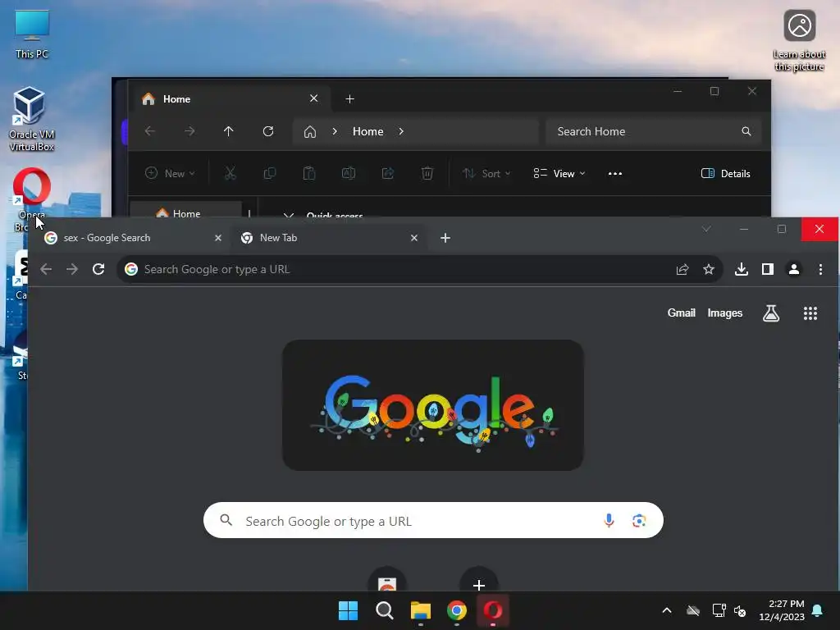This screenshot has height=630, width=840.
Task: Click the Chrome reload page icon
Action: point(98,269)
